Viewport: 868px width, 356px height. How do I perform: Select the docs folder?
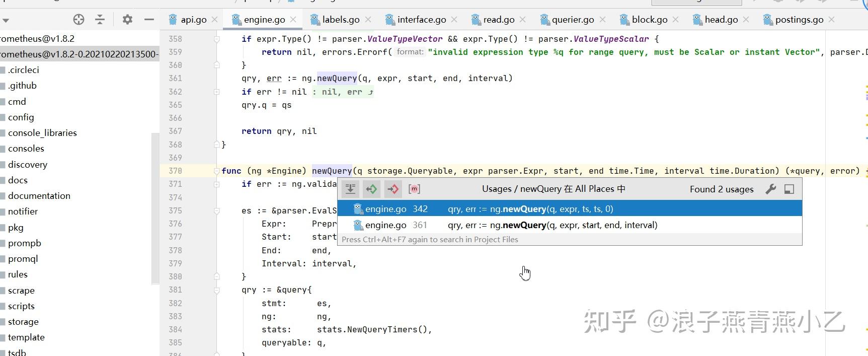[18, 180]
